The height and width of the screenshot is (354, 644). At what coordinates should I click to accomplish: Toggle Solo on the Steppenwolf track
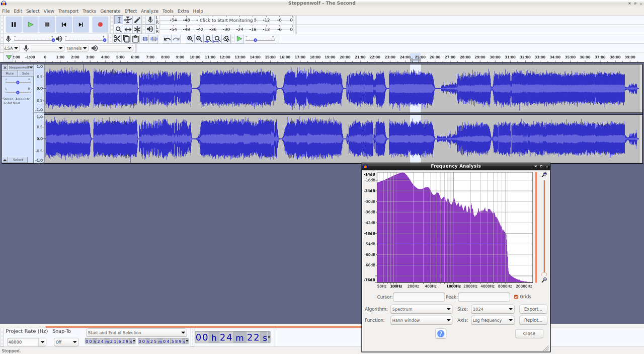[x=25, y=74]
